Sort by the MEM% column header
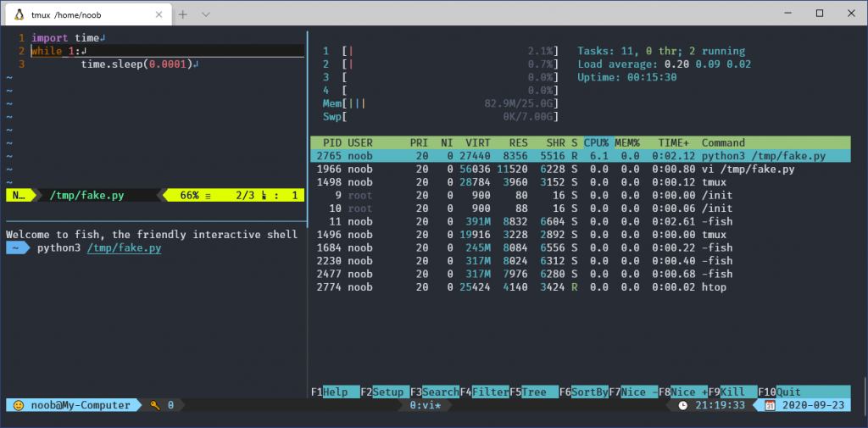The width and height of the screenshot is (868, 428). point(627,143)
